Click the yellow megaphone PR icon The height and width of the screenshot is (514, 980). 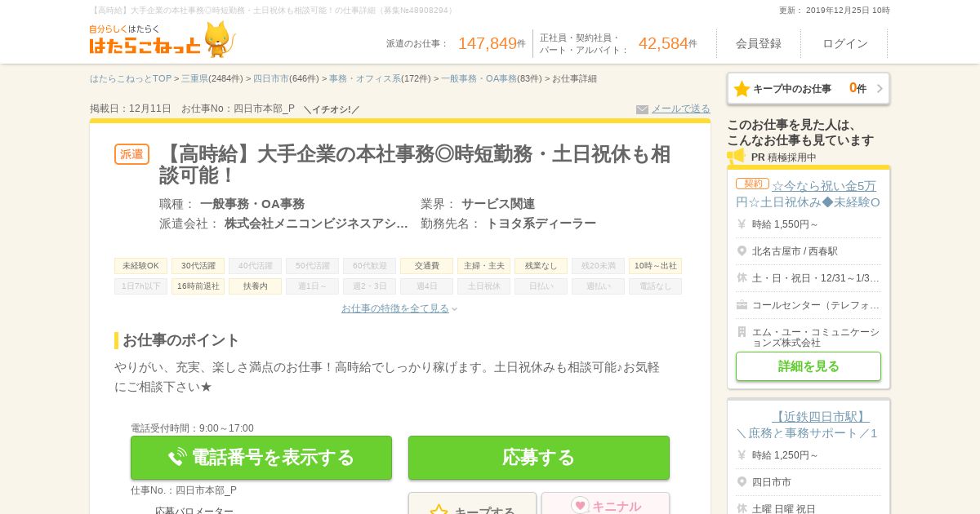(x=736, y=157)
